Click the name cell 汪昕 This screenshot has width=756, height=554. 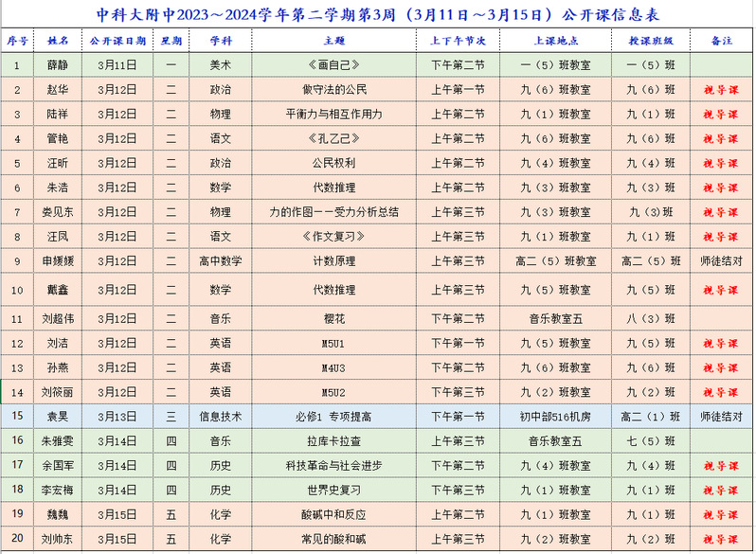click(x=58, y=164)
